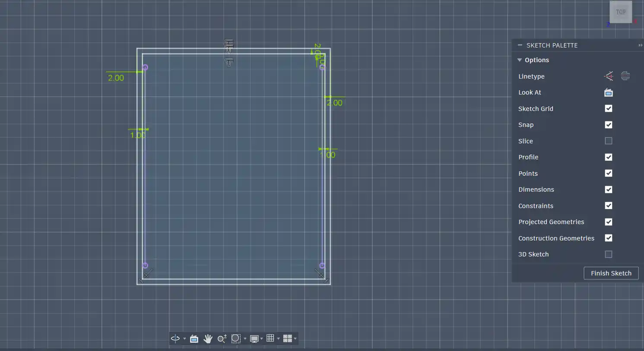Viewport: 644px width, 351px height.
Task: Select the top-left purple sketch point
Action: click(x=145, y=67)
